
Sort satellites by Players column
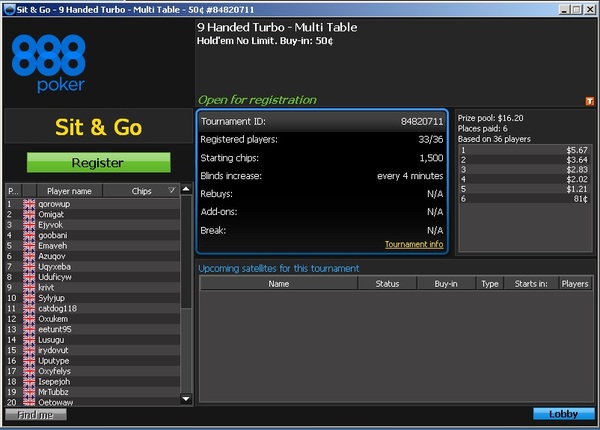click(x=575, y=284)
